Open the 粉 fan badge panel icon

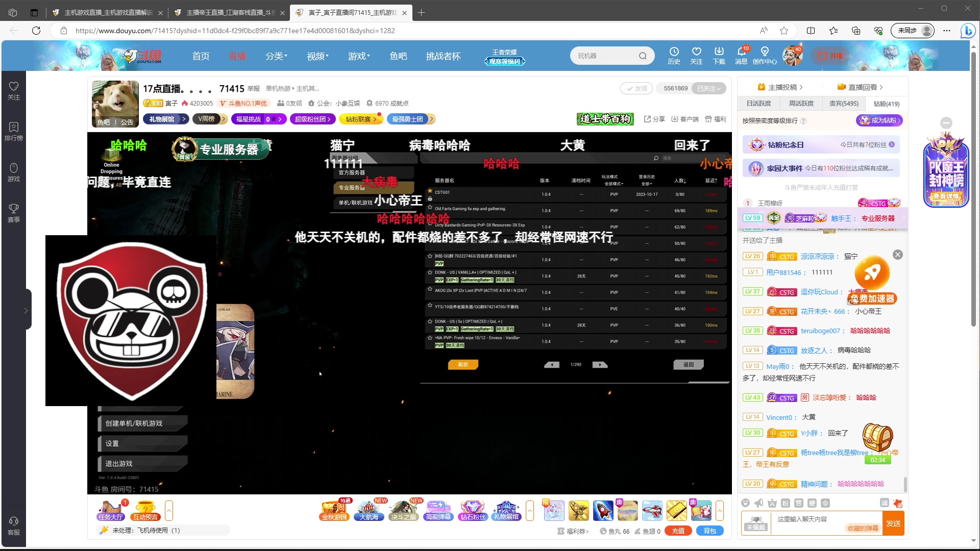click(x=786, y=503)
